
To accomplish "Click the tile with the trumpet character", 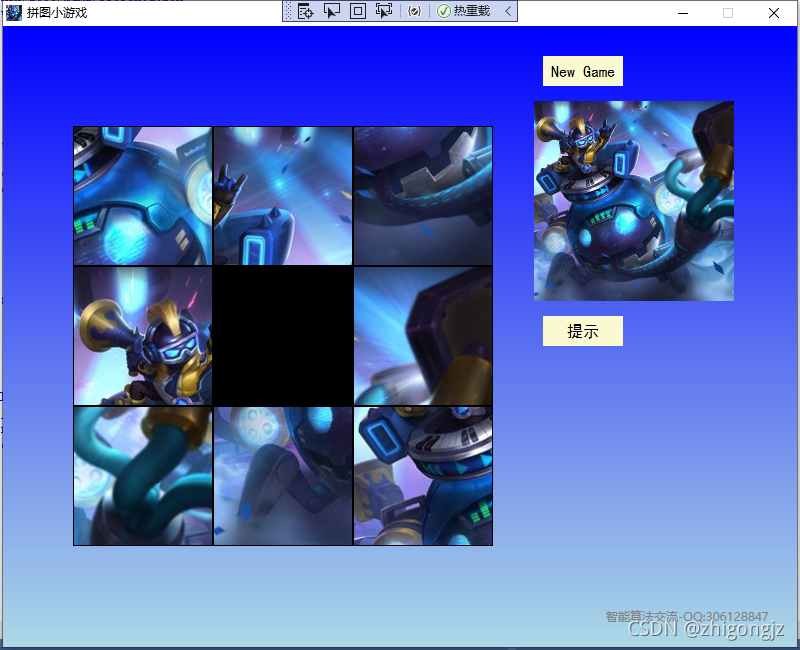I will tap(143, 336).
